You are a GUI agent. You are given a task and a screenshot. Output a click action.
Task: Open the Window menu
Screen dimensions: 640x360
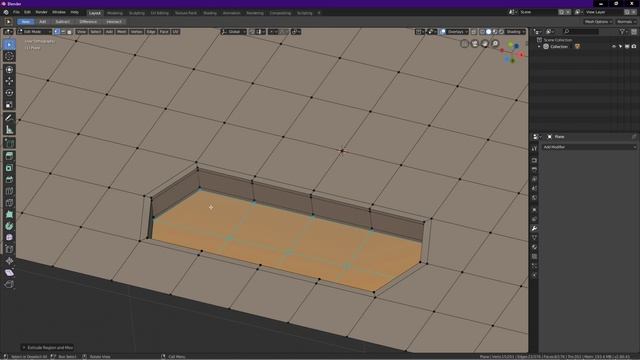pos(59,13)
